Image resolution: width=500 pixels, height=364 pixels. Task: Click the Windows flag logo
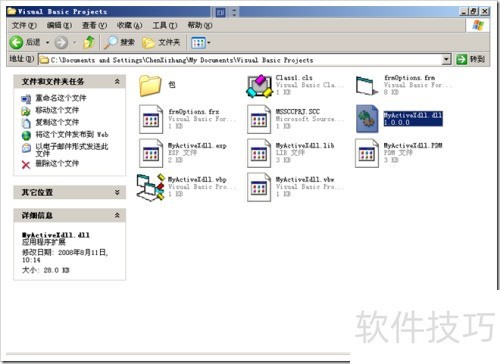pyautogui.click(x=478, y=25)
